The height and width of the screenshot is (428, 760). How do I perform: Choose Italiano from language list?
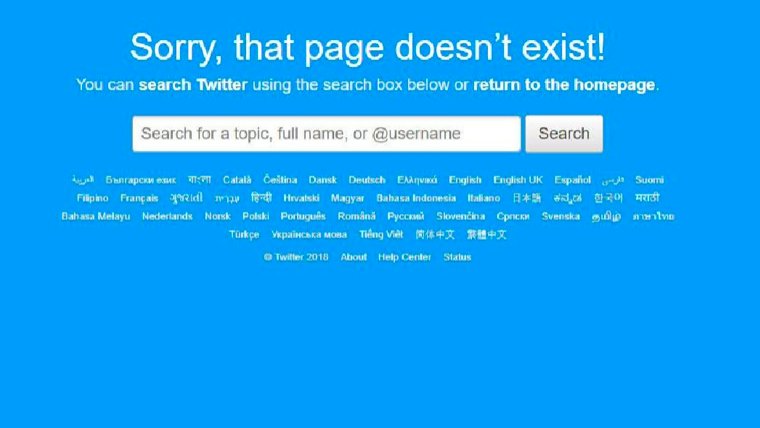(484, 198)
